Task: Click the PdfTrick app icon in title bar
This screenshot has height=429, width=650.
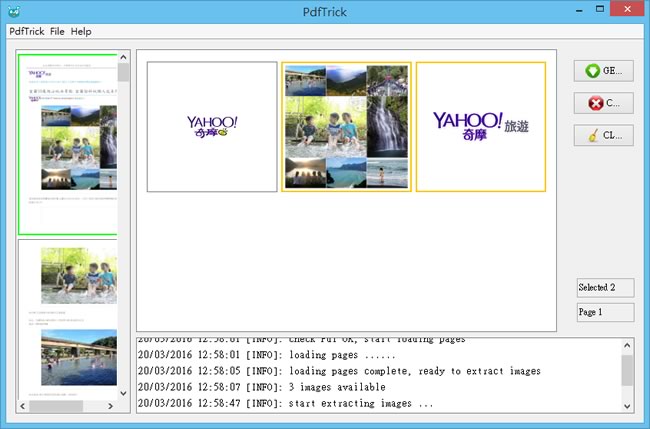Action: pos(13,10)
